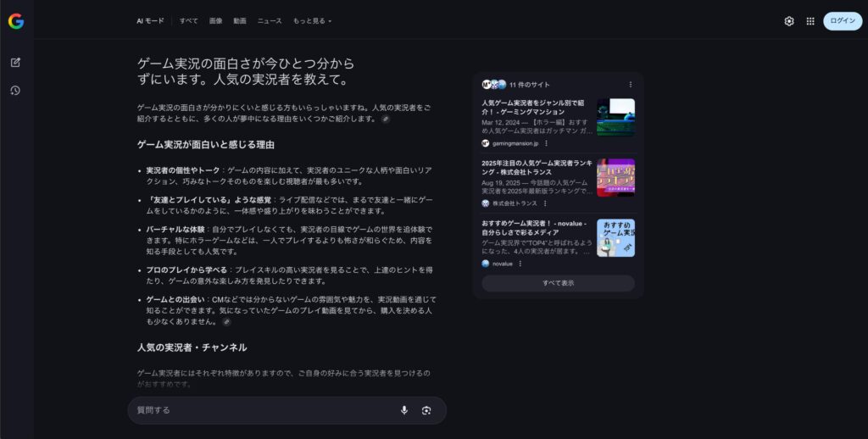
Task: Open the settings gear icon
Action: (x=789, y=21)
